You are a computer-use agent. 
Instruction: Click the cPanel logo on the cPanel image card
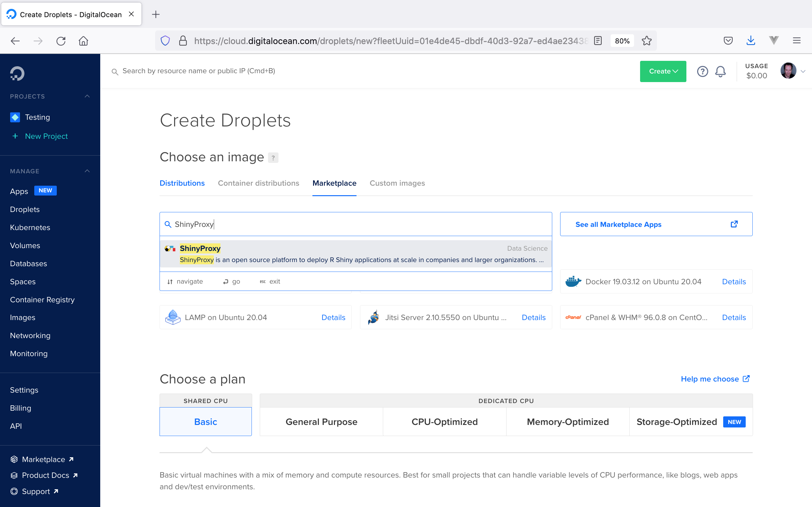[x=573, y=317]
